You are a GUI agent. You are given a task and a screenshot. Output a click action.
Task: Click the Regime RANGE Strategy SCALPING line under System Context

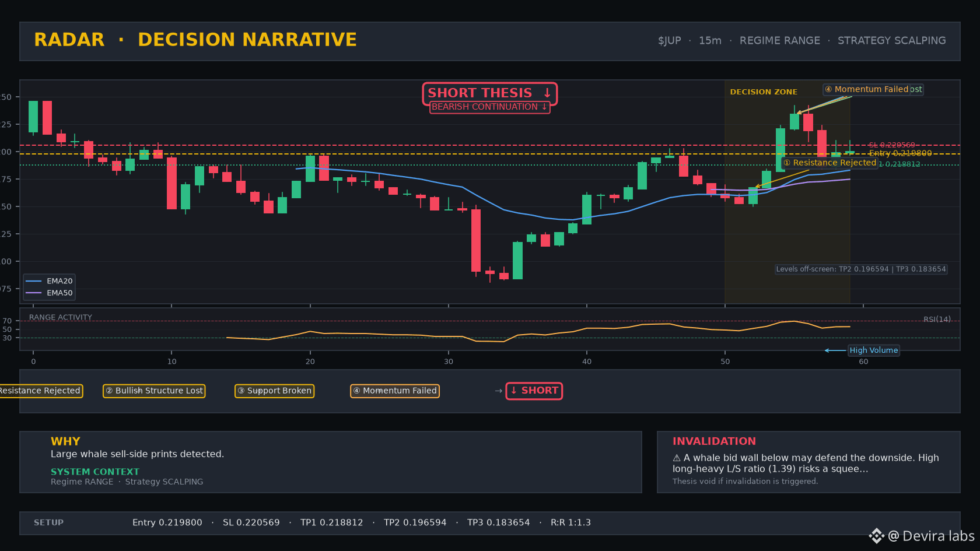coord(127,482)
